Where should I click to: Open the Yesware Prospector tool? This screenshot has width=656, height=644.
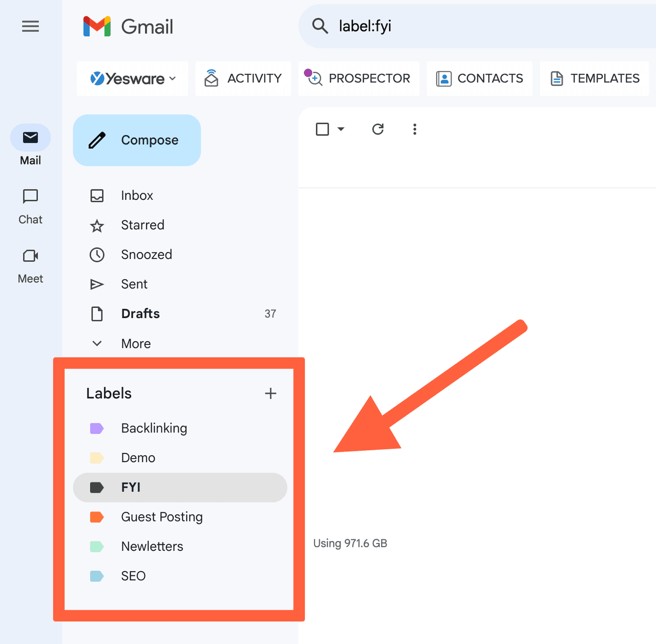pyautogui.click(x=359, y=78)
